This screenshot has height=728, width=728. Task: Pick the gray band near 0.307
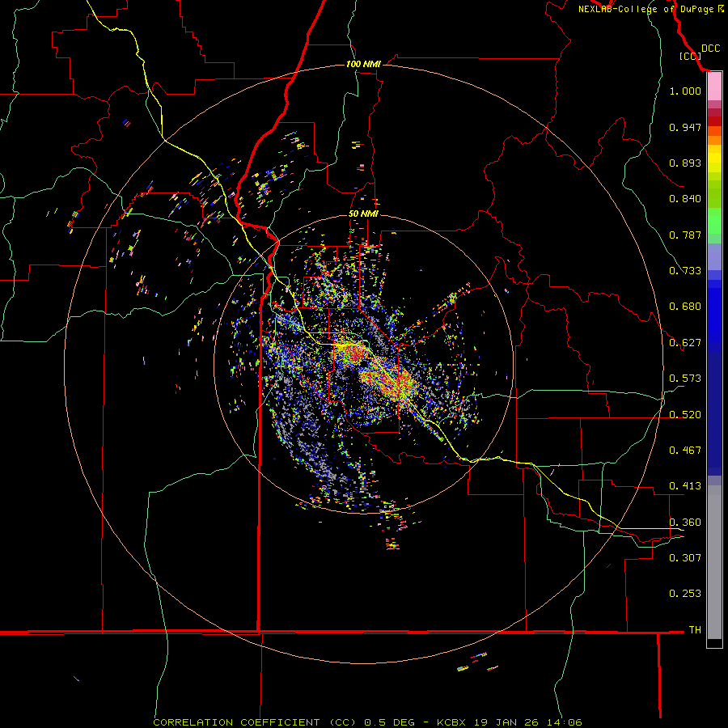(x=714, y=562)
